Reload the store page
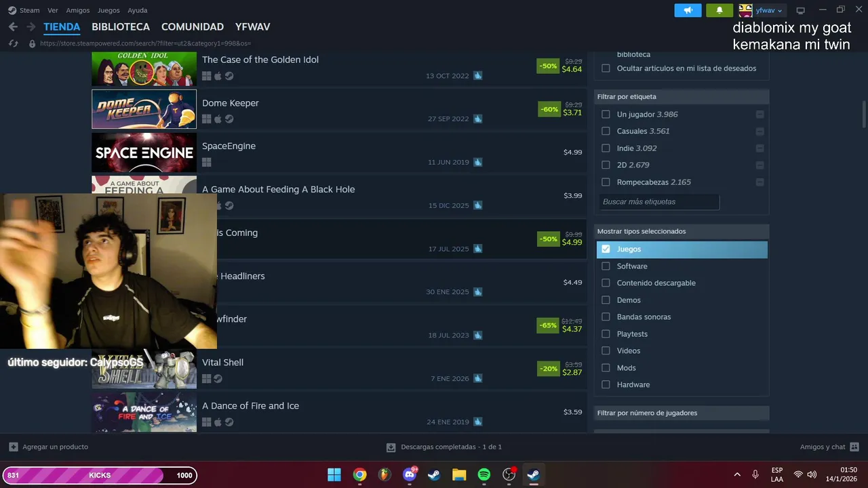868x488 pixels. click(13, 43)
